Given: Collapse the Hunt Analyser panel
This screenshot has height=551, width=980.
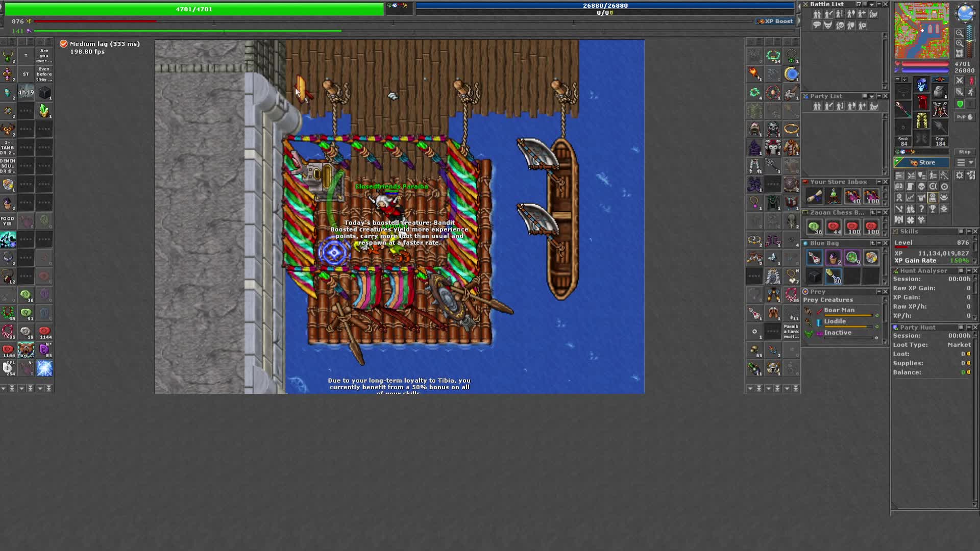Looking at the screenshot, I should tap(968, 271).
